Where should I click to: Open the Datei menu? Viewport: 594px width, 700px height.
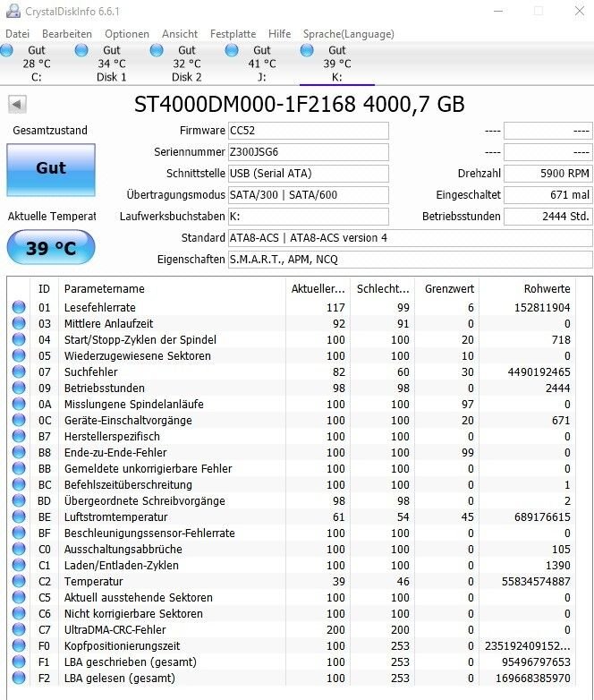(x=17, y=34)
